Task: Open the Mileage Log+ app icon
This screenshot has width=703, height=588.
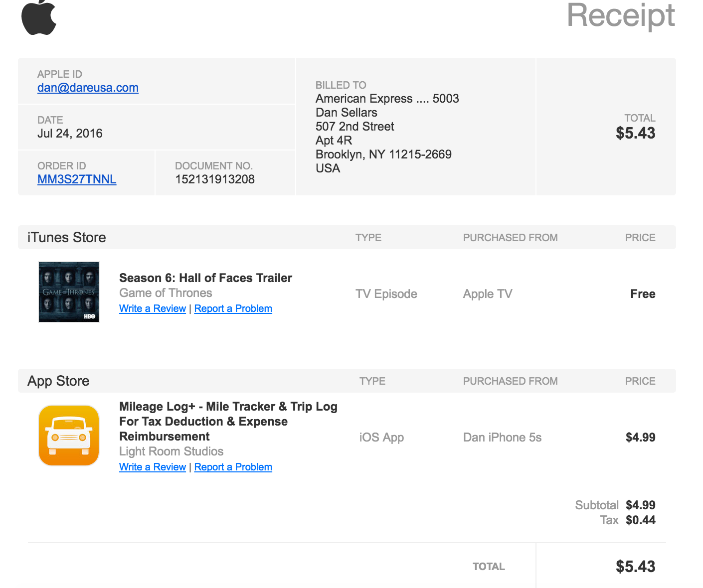Action: 69,436
